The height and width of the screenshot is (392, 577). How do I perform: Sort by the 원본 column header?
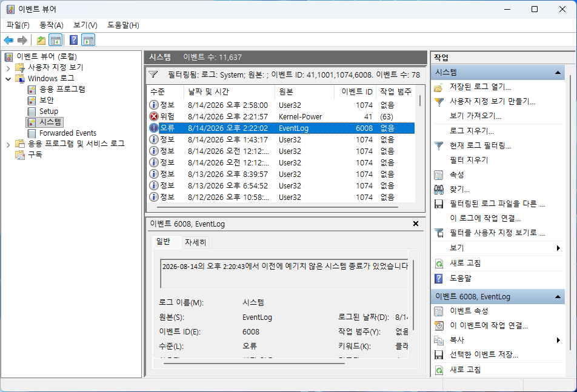coord(304,91)
